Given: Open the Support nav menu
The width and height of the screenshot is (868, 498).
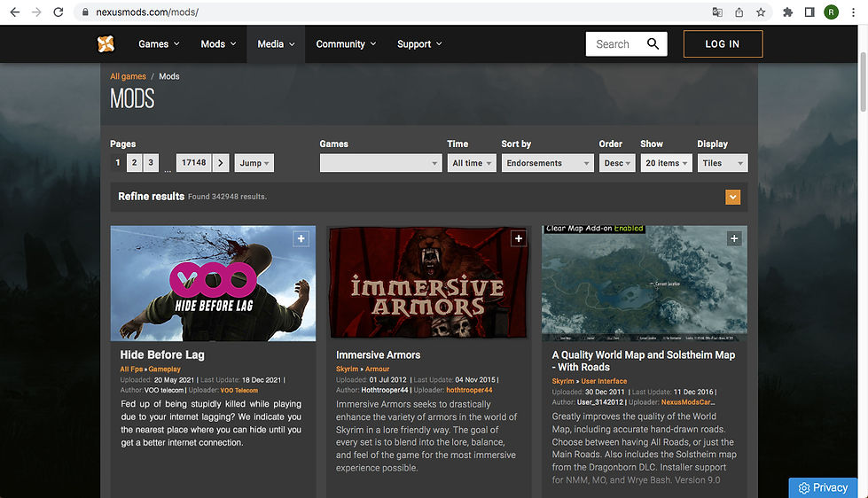Looking at the screenshot, I should pos(419,43).
